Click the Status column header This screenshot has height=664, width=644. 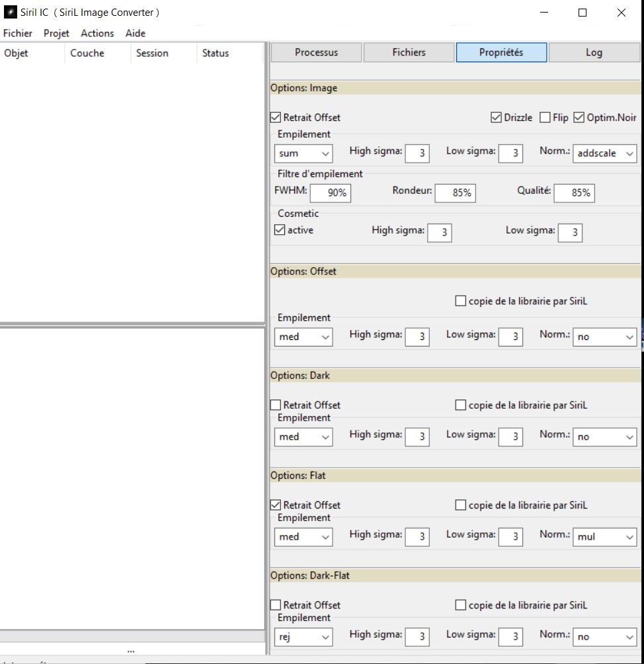230,54
